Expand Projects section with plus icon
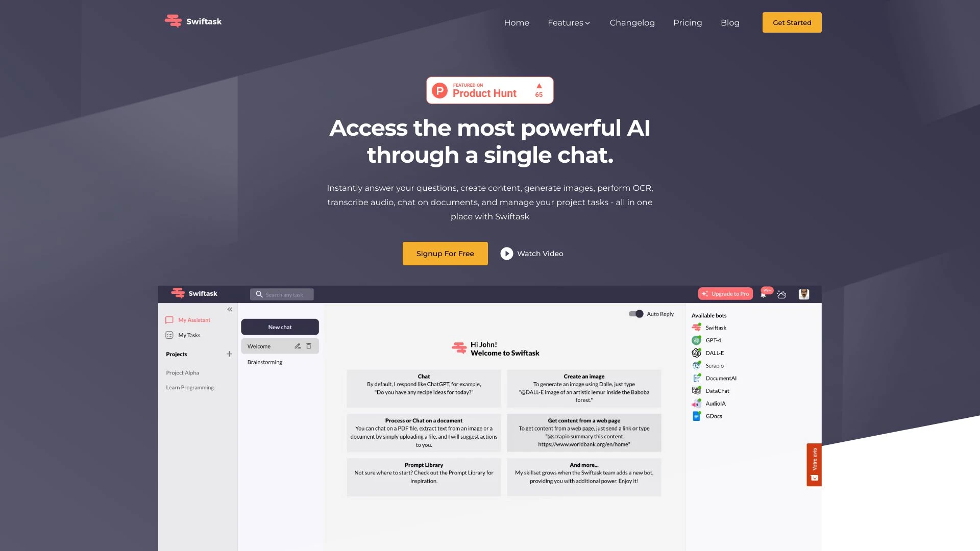The image size is (980, 551). (230, 354)
